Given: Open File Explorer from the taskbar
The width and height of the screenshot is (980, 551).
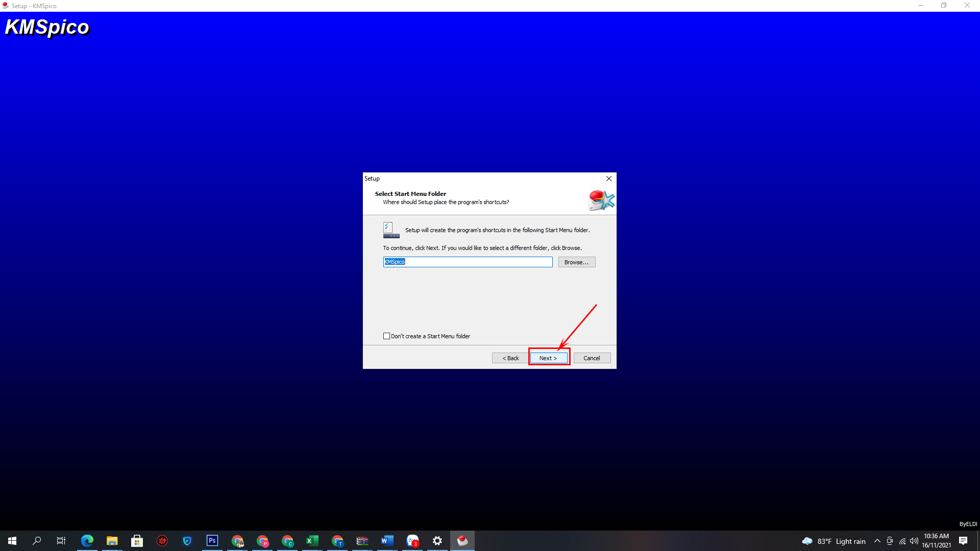Looking at the screenshot, I should point(112,541).
